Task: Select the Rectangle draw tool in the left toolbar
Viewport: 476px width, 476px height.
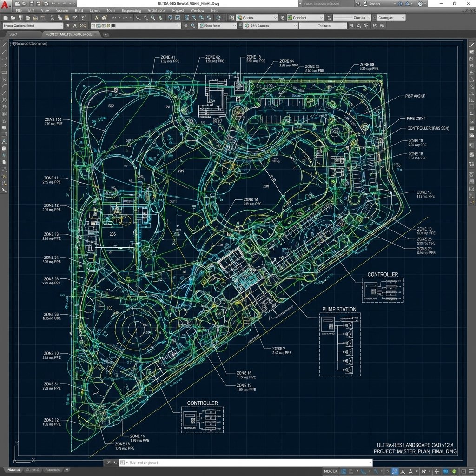Action: 4,73
